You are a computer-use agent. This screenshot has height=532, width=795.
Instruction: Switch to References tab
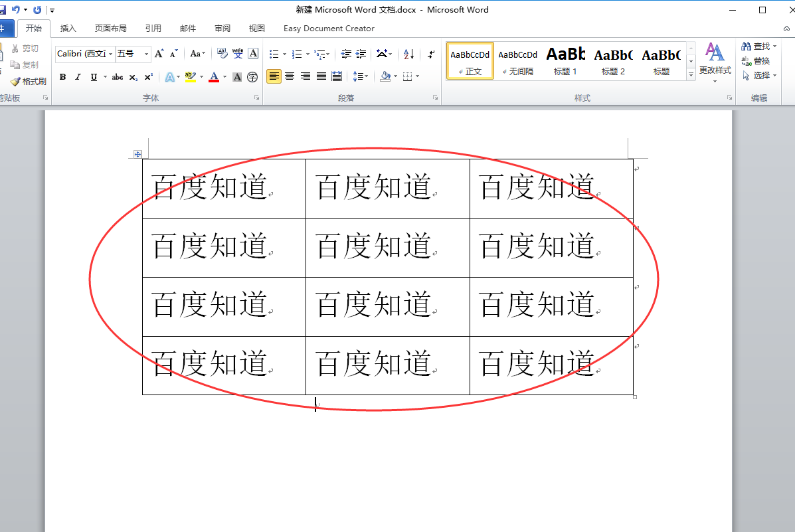pyautogui.click(x=153, y=29)
